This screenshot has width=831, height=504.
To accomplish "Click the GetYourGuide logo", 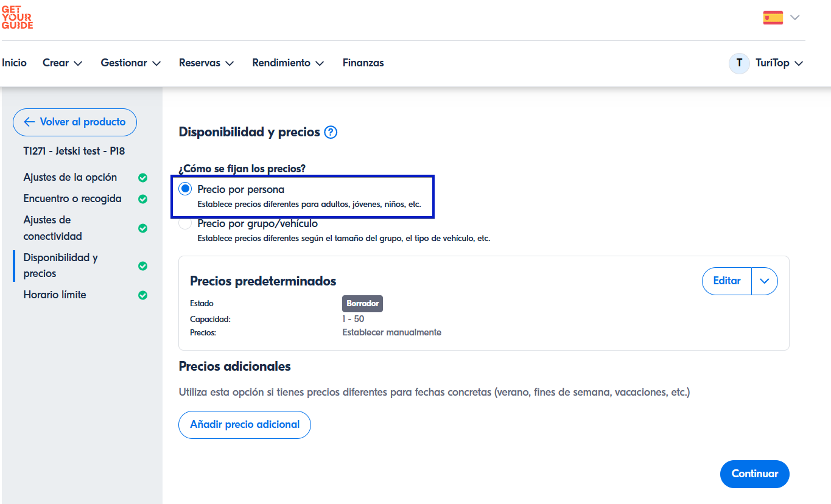I will 17,16.
